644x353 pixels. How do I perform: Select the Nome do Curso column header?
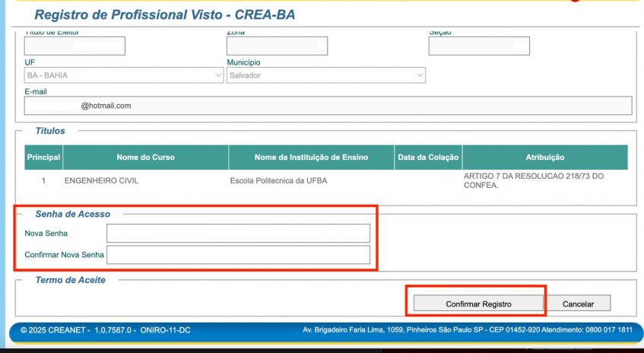[145, 157]
